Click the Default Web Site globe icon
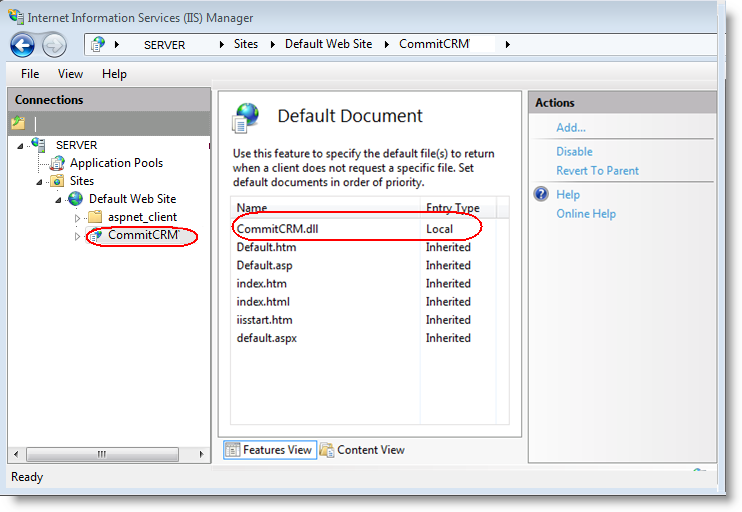This screenshot has width=742, height=512. click(76, 199)
